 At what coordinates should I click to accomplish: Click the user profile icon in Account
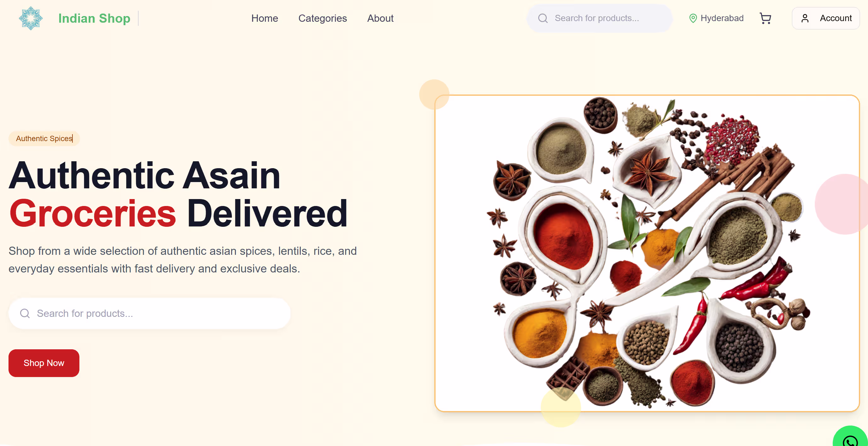pos(805,18)
